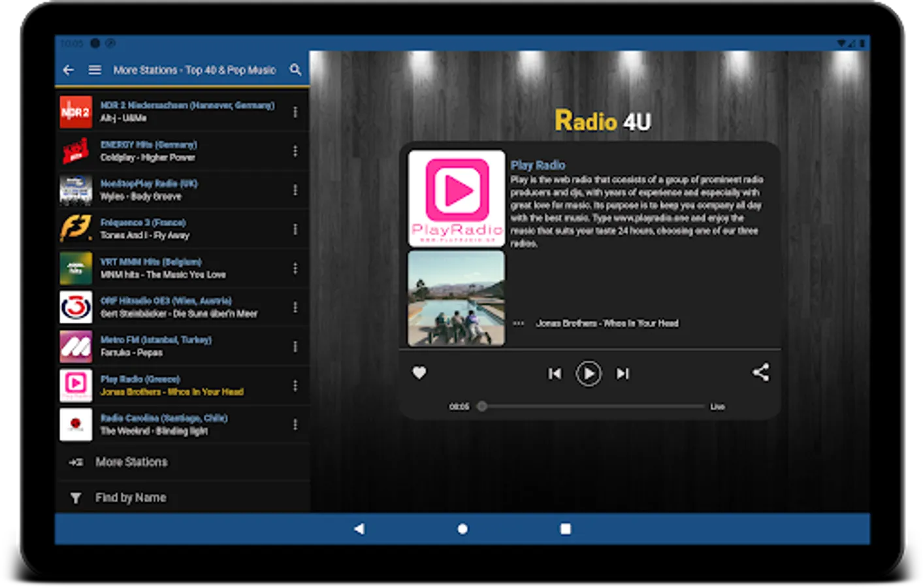Screen dimensions: 923x588
Task: Open options for Radio Carolina
Action: click(295, 425)
